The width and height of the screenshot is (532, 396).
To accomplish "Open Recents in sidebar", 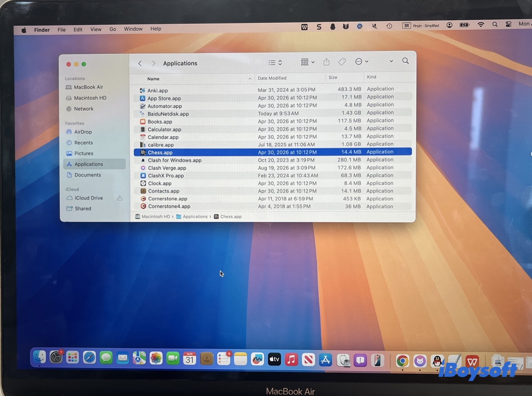I will 83,143.
